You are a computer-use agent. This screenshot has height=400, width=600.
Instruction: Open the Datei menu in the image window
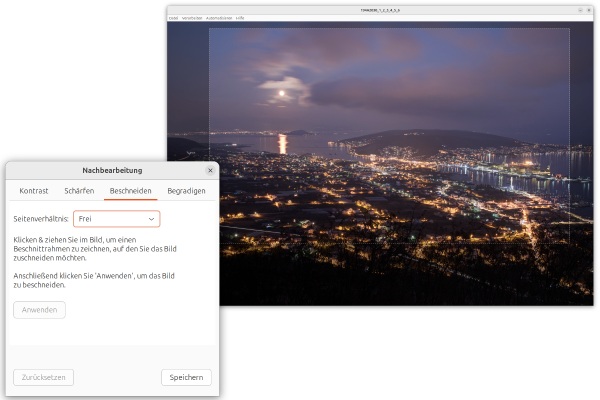coord(173,18)
